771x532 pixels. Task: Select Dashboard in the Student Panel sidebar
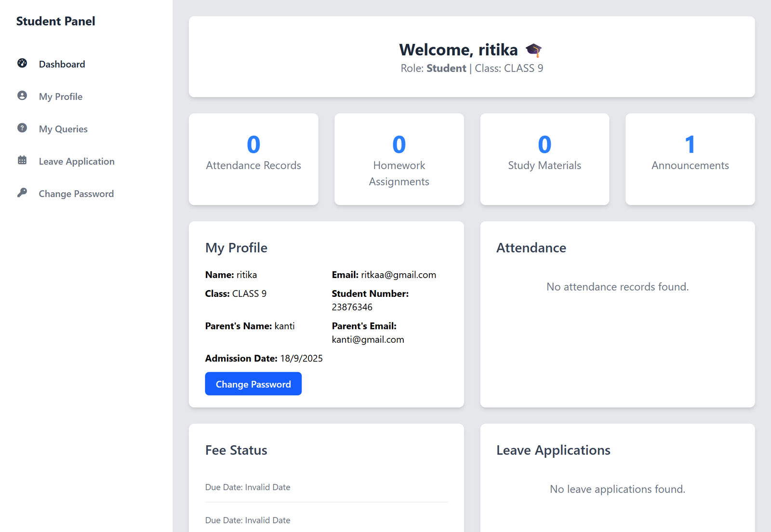pos(62,64)
